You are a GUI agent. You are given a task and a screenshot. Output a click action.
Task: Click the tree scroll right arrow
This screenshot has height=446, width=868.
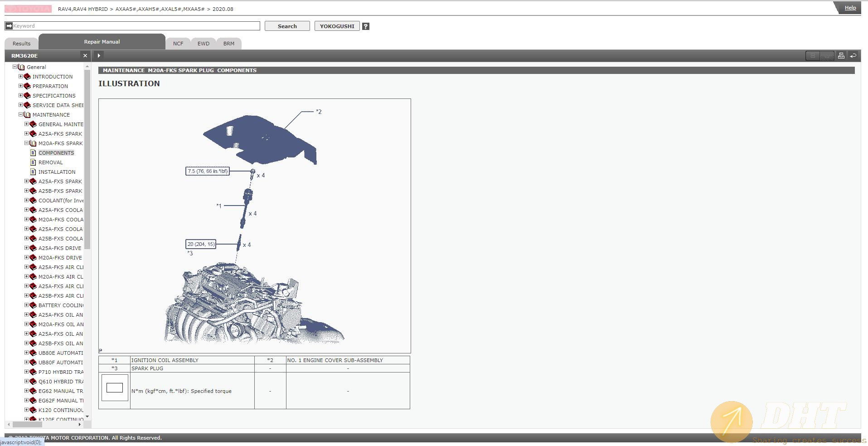coord(80,424)
